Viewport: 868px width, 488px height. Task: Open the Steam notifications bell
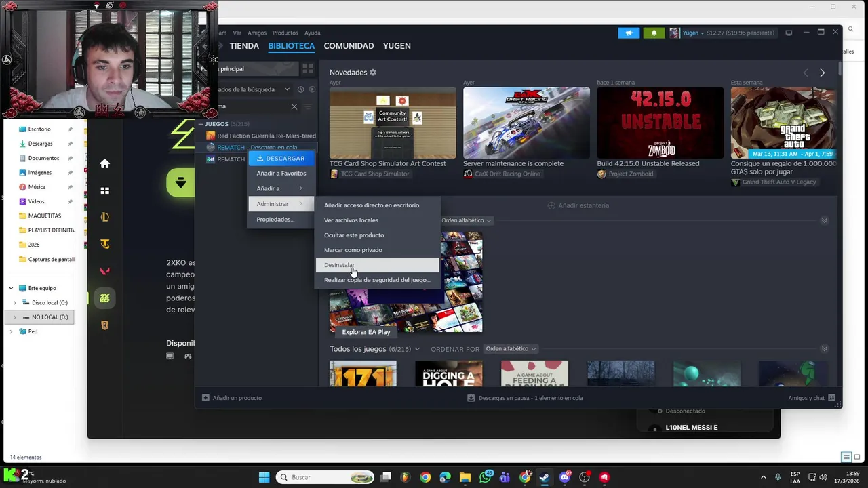(x=654, y=33)
